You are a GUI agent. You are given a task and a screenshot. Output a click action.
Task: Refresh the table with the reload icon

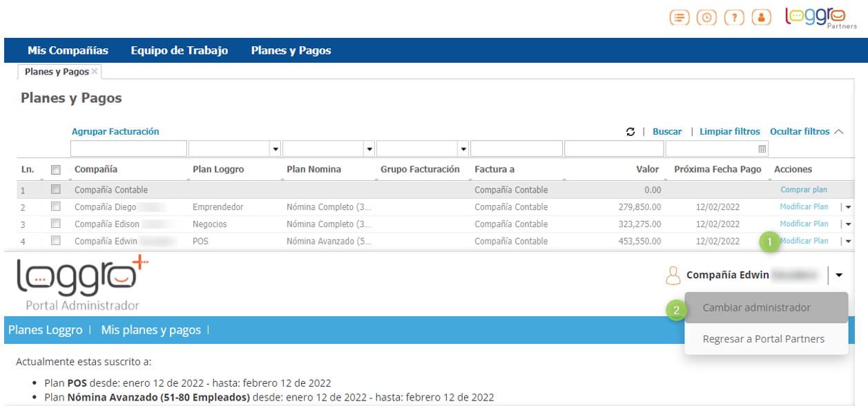tap(630, 132)
